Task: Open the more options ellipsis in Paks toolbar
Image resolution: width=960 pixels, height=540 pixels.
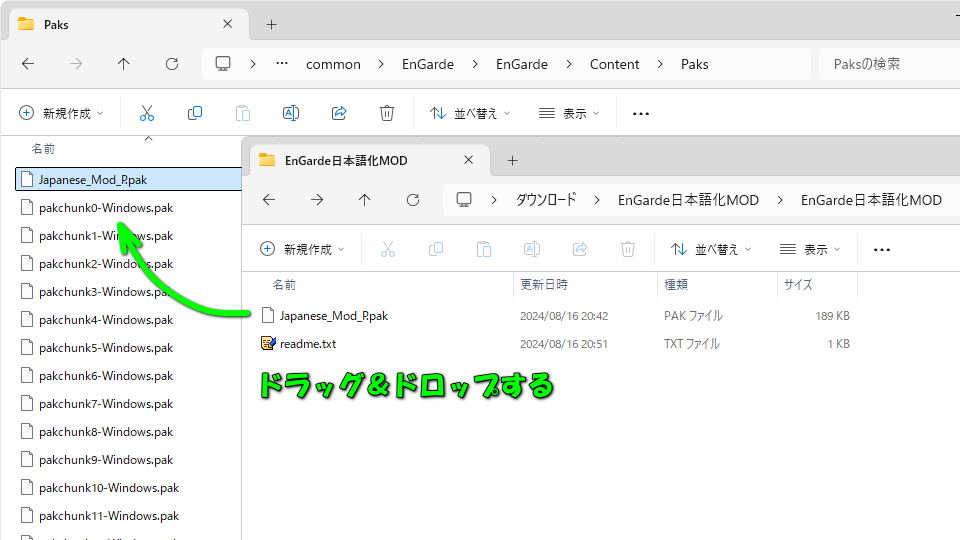Action: 641,113
